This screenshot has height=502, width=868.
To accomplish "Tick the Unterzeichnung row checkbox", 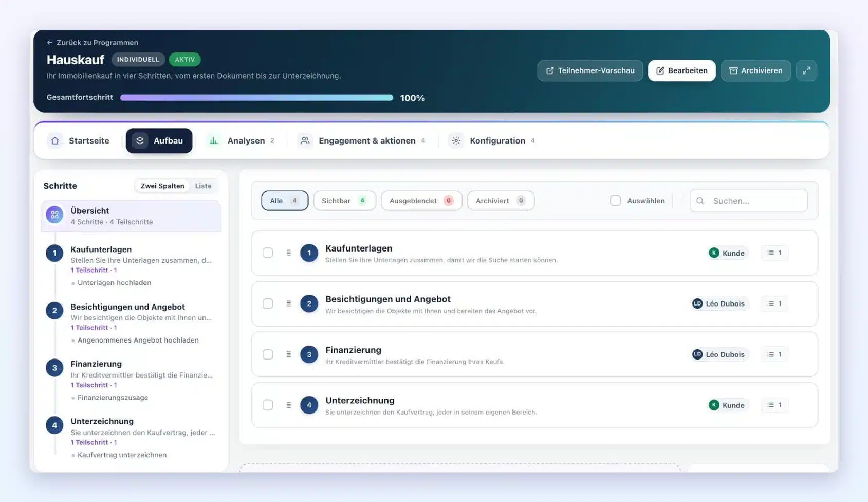I will [268, 405].
